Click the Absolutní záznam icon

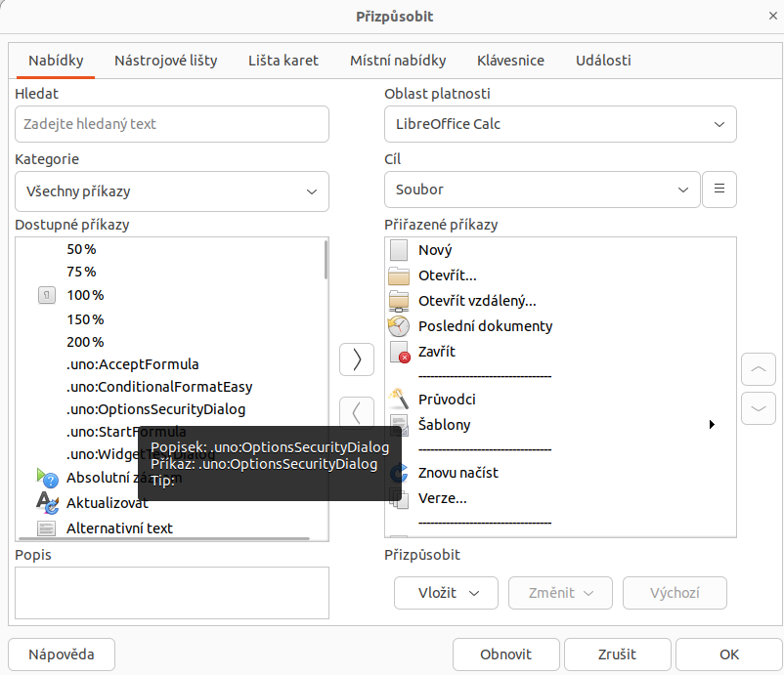click(x=48, y=478)
